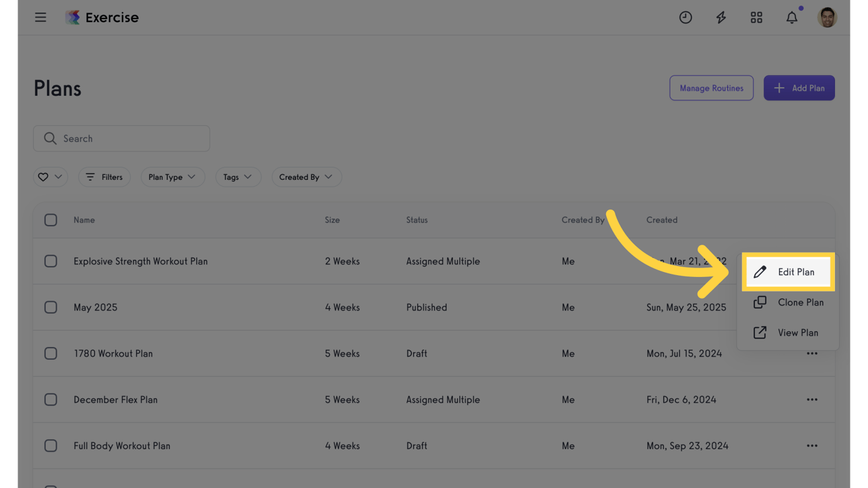Open the user profile avatar

click(827, 18)
